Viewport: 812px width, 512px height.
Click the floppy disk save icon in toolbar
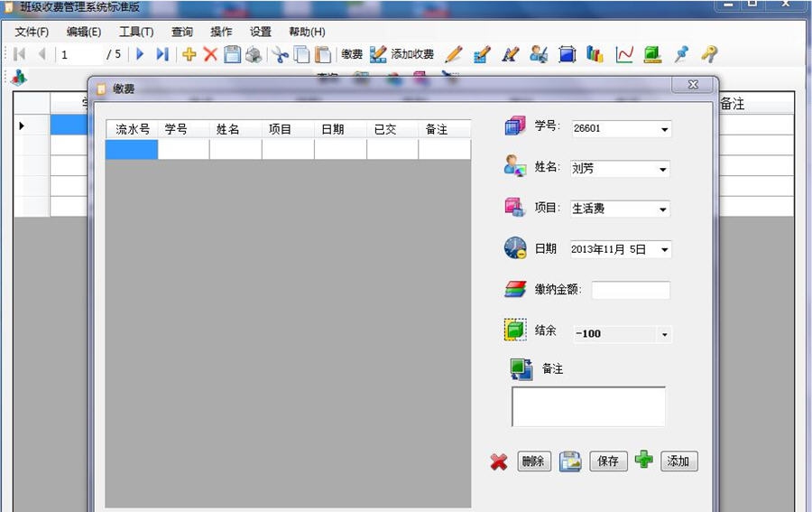(232, 54)
